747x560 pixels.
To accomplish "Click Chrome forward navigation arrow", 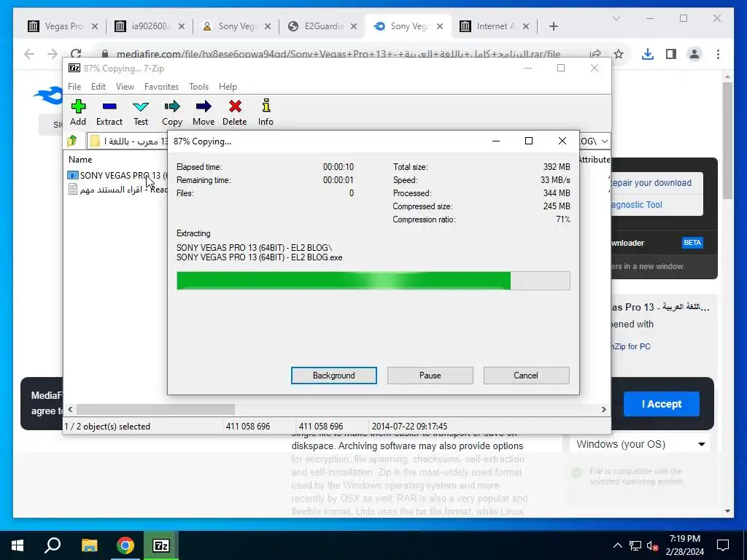I will coord(53,54).
